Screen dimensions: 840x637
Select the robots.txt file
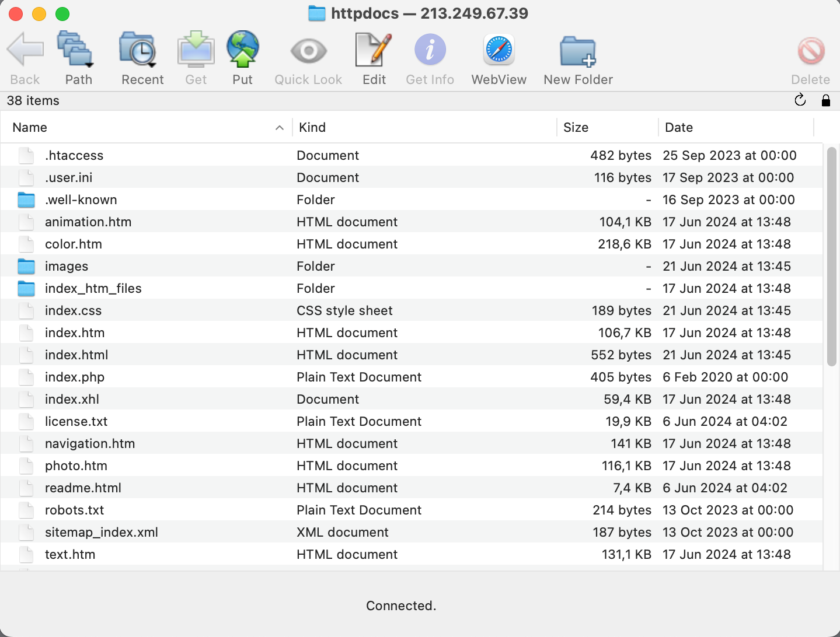(x=75, y=510)
